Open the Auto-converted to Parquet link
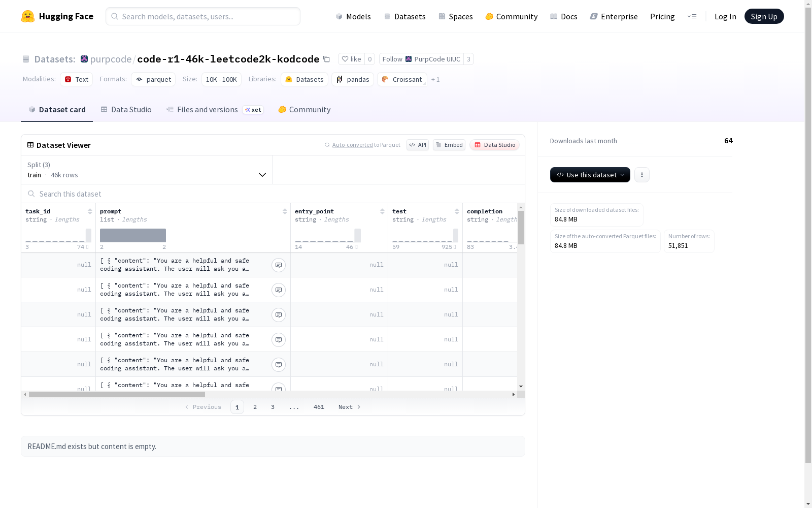812x508 pixels. [352, 145]
